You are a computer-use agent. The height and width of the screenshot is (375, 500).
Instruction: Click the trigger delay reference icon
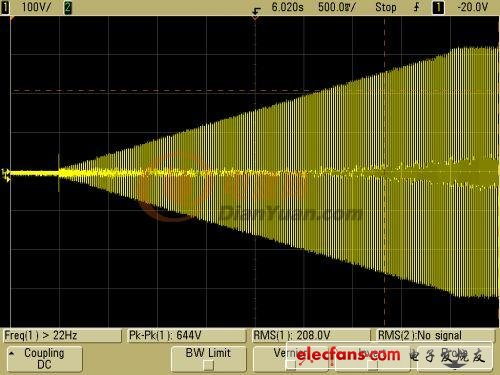(256, 12)
